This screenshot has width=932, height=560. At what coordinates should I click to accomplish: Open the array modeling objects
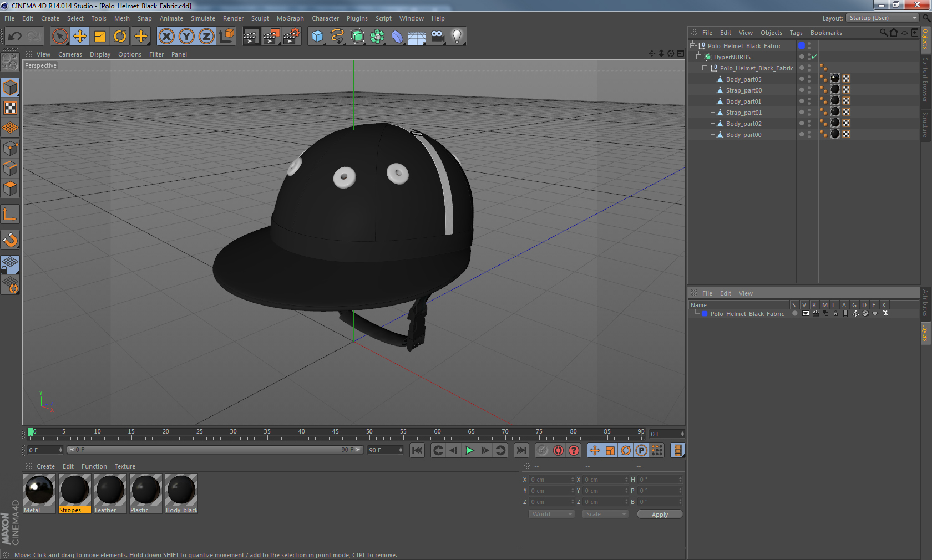click(377, 37)
